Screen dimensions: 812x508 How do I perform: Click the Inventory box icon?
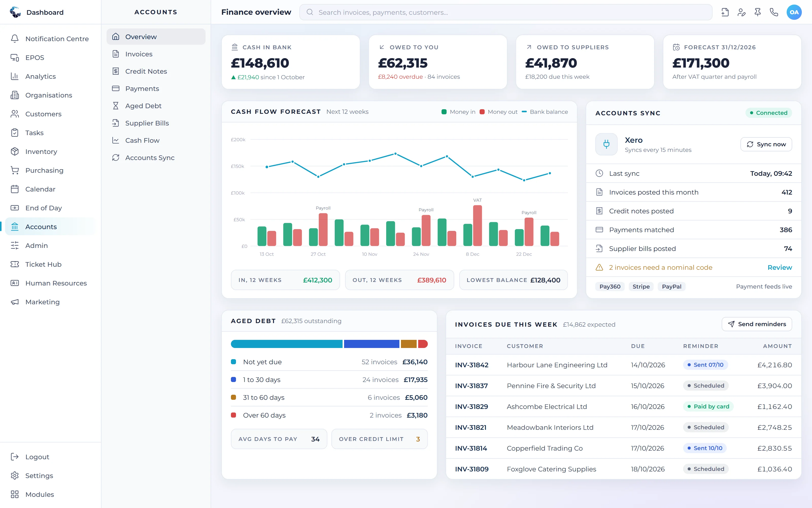tap(15, 152)
